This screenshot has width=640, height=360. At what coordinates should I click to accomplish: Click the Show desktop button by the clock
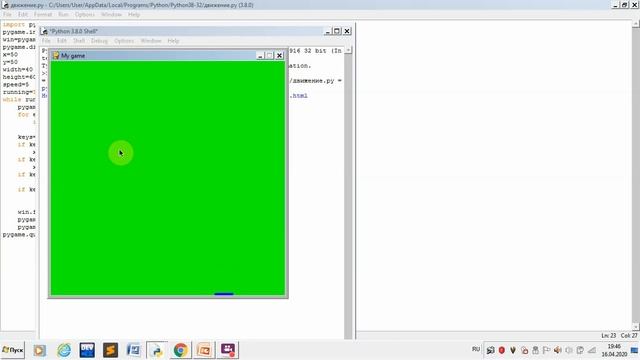(635, 350)
